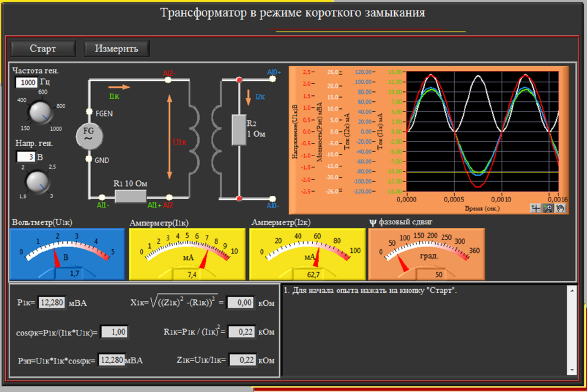
Task: Click the title Трансформатор в режиме короткого замыкания
Action: tap(293, 12)
